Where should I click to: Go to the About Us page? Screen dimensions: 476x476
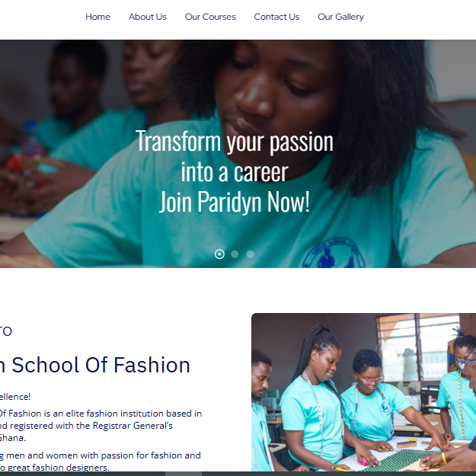(148, 17)
